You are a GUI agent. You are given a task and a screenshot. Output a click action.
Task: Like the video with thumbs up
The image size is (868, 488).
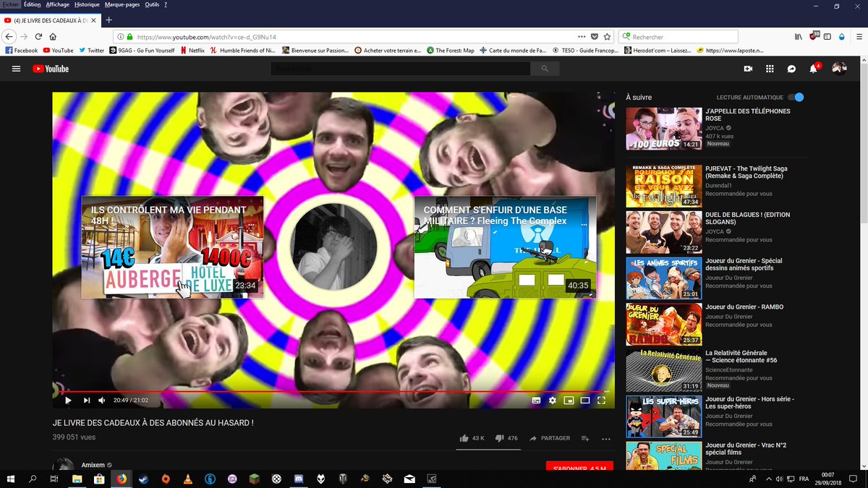[x=472, y=438]
